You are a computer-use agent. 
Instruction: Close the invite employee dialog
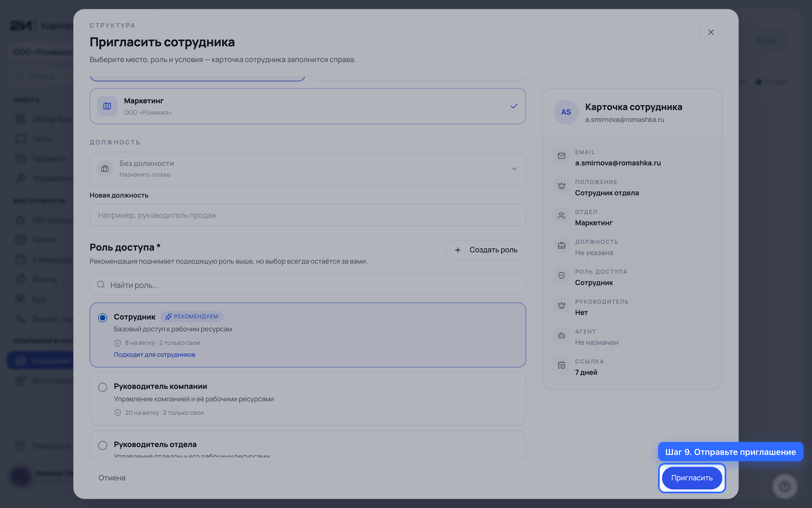[711, 32]
